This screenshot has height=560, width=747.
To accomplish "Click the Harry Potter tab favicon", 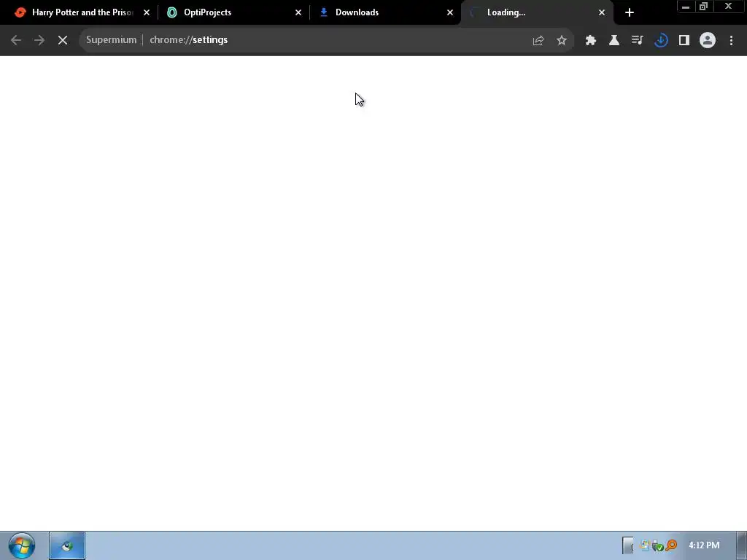I will coord(20,12).
